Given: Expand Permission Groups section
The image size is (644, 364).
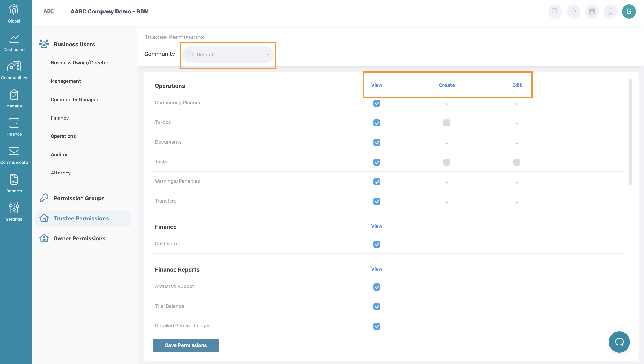Looking at the screenshot, I should (79, 198).
